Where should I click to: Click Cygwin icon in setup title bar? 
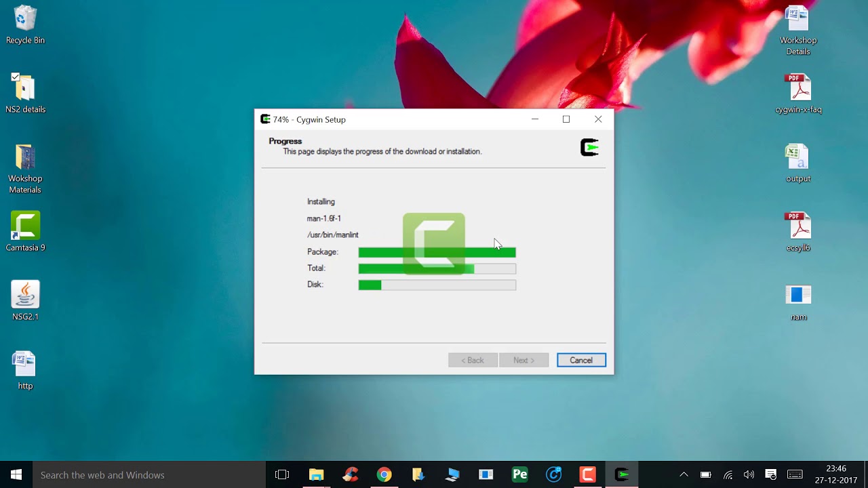(265, 119)
